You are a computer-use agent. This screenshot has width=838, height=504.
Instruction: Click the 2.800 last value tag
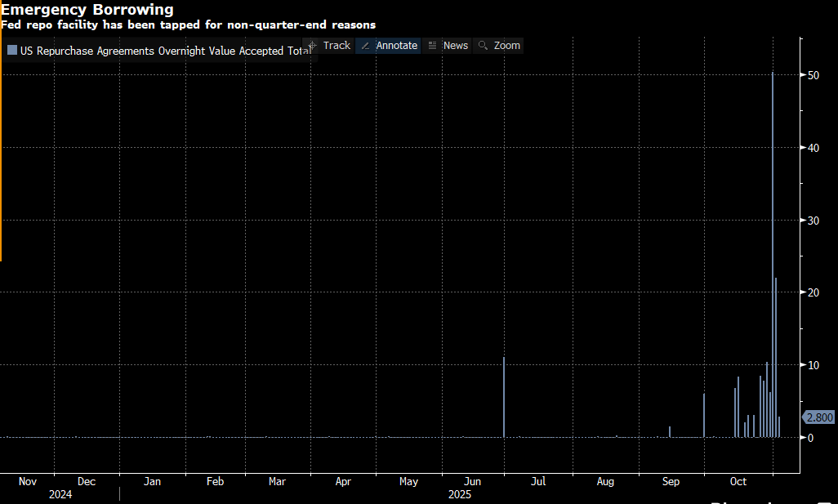point(818,417)
